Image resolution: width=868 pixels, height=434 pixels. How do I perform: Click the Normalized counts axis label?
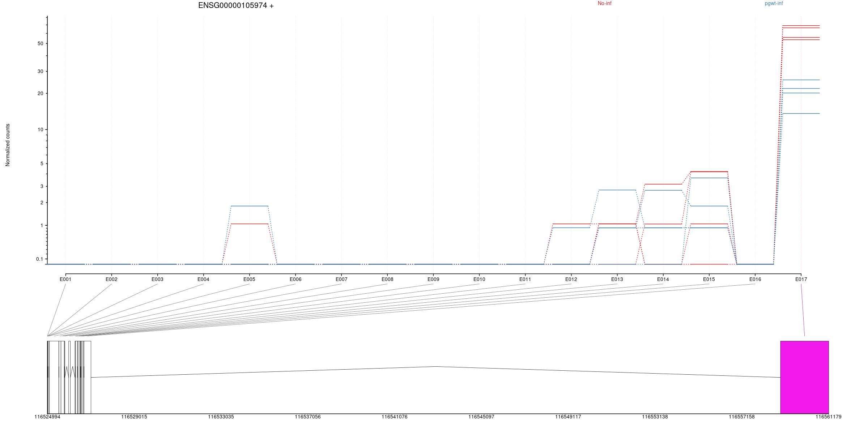[x=8, y=145]
